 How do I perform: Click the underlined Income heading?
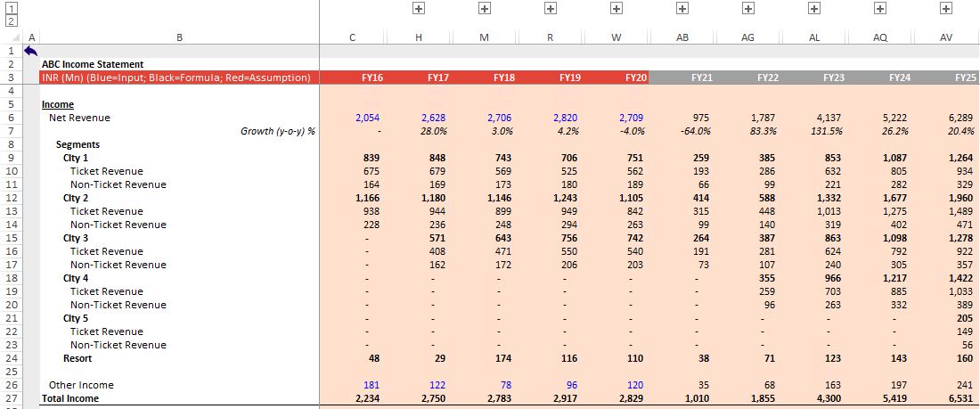tap(58, 104)
